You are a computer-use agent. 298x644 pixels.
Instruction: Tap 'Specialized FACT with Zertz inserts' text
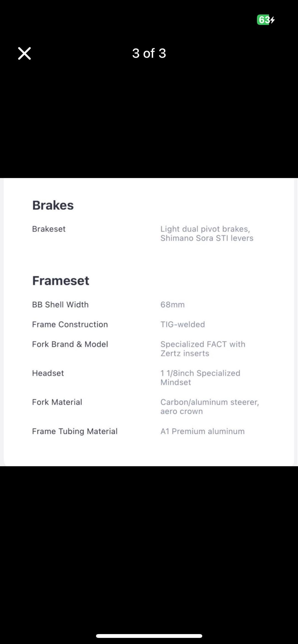point(203,349)
